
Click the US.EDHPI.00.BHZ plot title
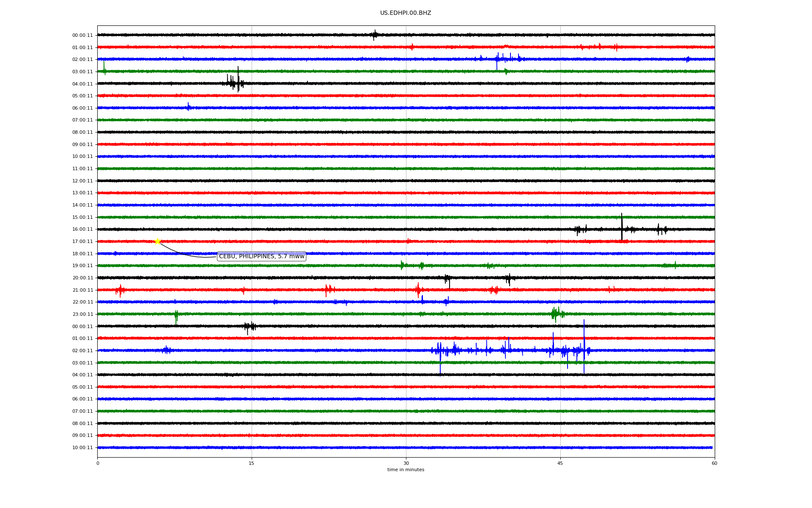pyautogui.click(x=406, y=13)
